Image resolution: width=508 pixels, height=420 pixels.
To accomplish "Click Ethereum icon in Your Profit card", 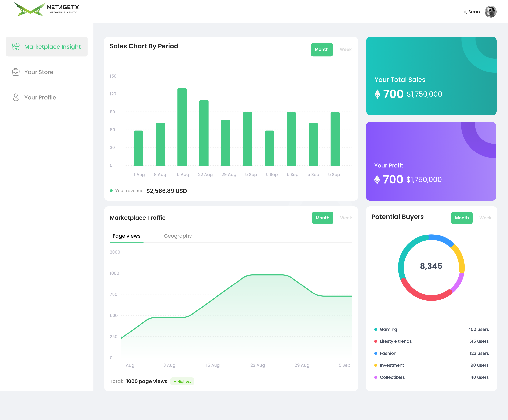I will click(x=377, y=179).
